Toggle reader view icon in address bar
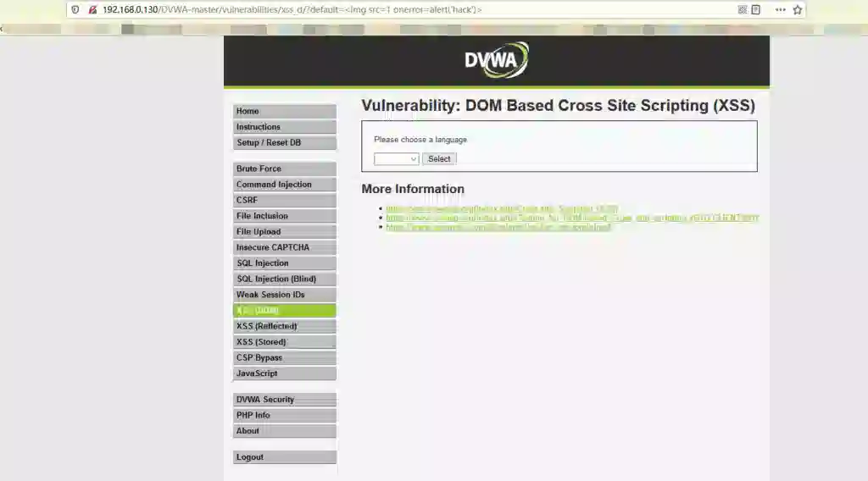 coord(755,9)
